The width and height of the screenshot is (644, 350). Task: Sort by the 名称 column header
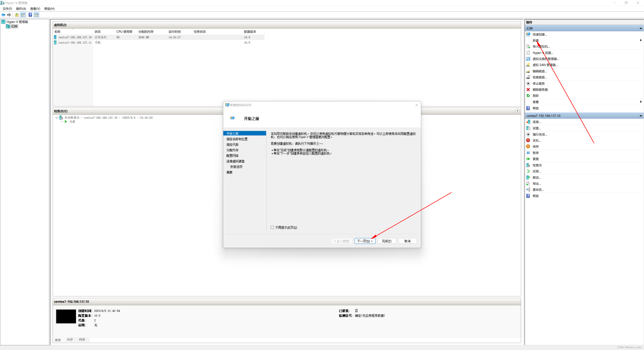73,32
